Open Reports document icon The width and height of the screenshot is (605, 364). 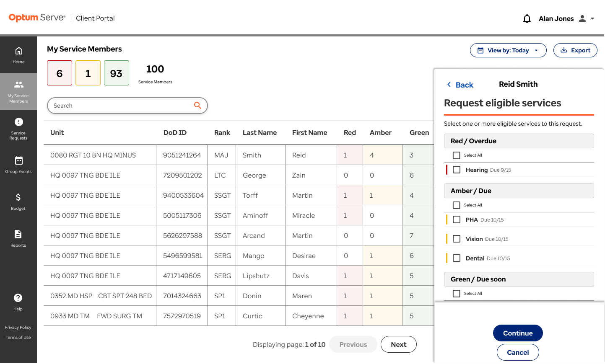coord(18,234)
